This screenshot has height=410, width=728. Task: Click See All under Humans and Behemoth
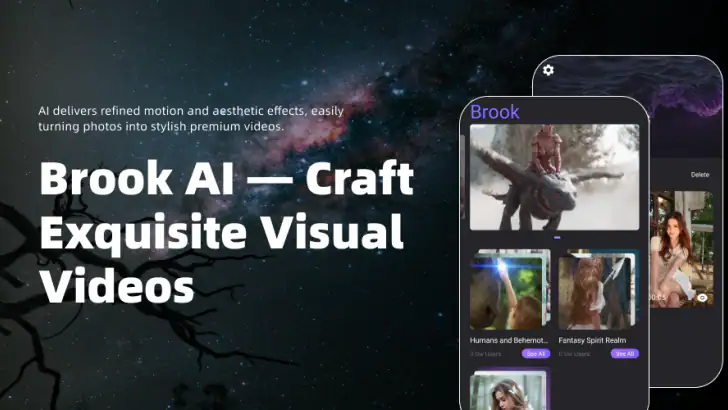536,354
